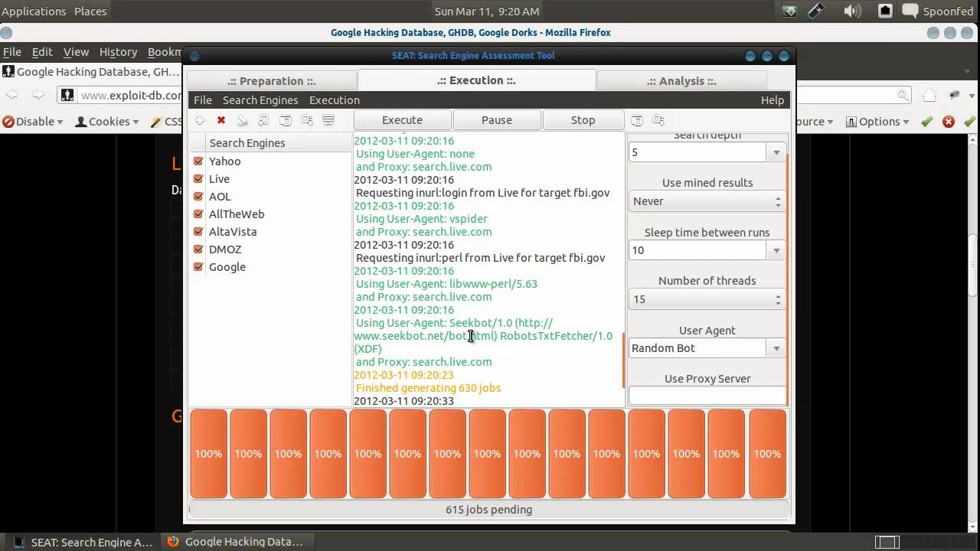Click the search magnifier icon in Firefox
Viewport: 980px width, 551px height.
(x=904, y=95)
